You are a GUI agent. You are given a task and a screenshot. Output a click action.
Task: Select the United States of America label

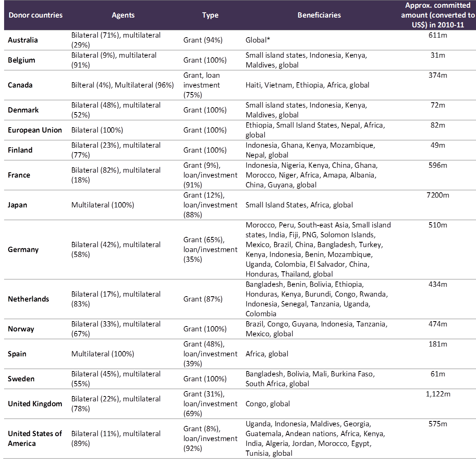coord(35,439)
